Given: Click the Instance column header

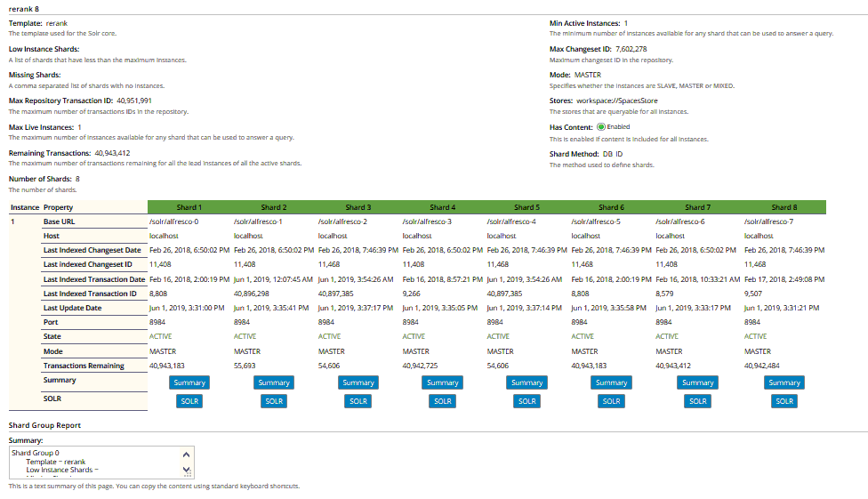Looking at the screenshot, I should tap(25, 207).
